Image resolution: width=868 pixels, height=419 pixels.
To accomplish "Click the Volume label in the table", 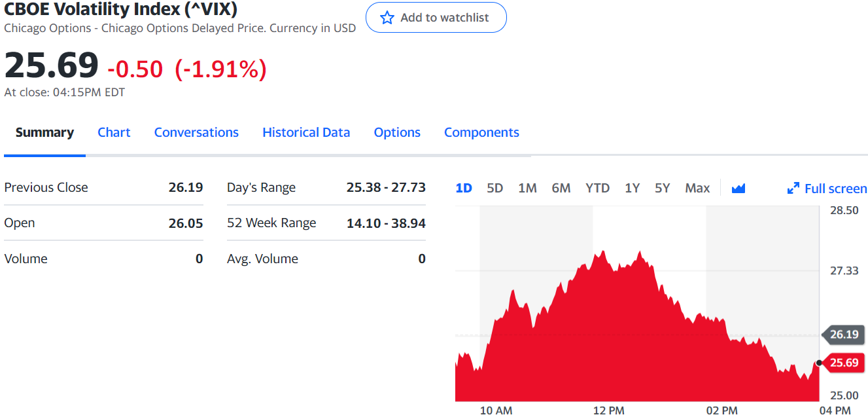I will pos(26,259).
